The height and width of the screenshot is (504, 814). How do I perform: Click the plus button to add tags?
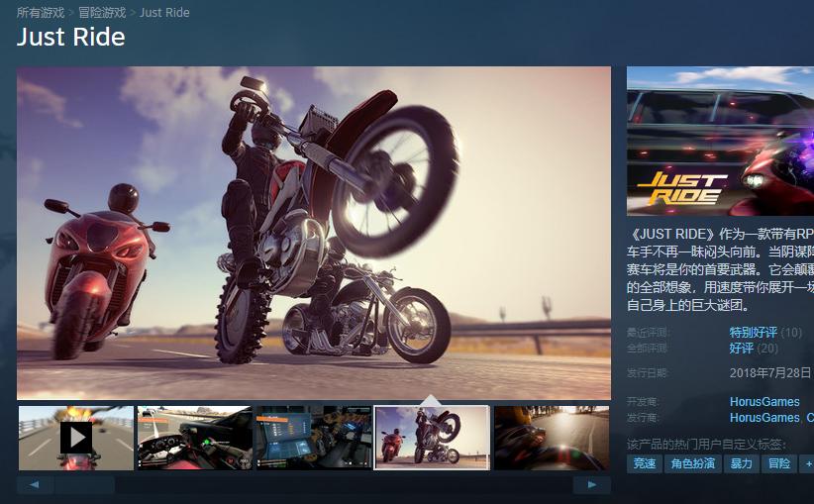click(808, 463)
